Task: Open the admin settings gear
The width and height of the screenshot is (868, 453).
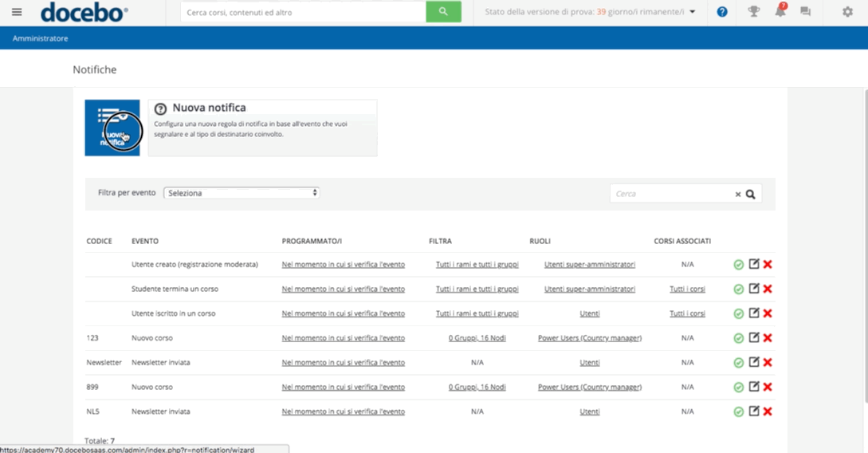Action: pyautogui.click(x=847, y=12)
